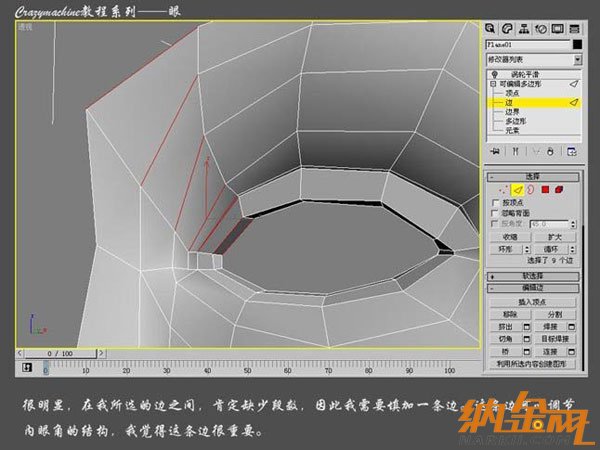Click the 收缩 (Shrink) button
Viewport: 600px width, 450px height.
point(510,237)
